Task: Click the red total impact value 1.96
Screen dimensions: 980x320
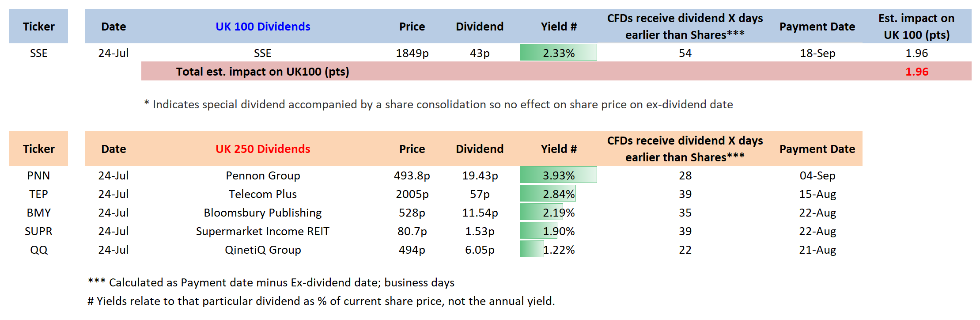Action: click(916, 72)
